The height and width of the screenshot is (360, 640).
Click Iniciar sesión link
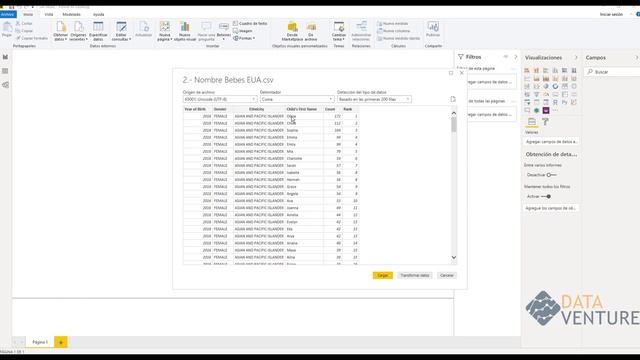tap(611, 14)
